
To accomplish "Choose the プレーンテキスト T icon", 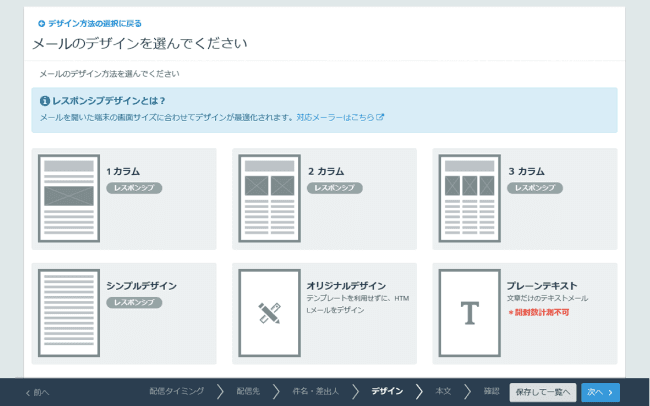I will click(x=468, y=313).
